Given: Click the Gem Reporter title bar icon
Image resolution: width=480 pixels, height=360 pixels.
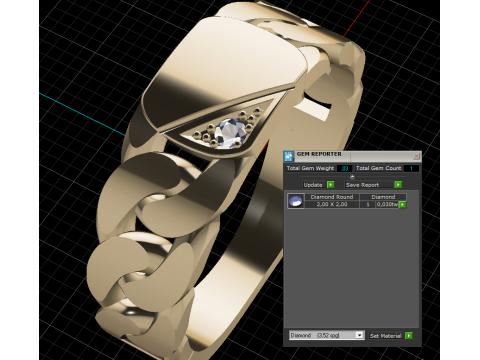Looking at the screenshot, I should click(289, 155).
